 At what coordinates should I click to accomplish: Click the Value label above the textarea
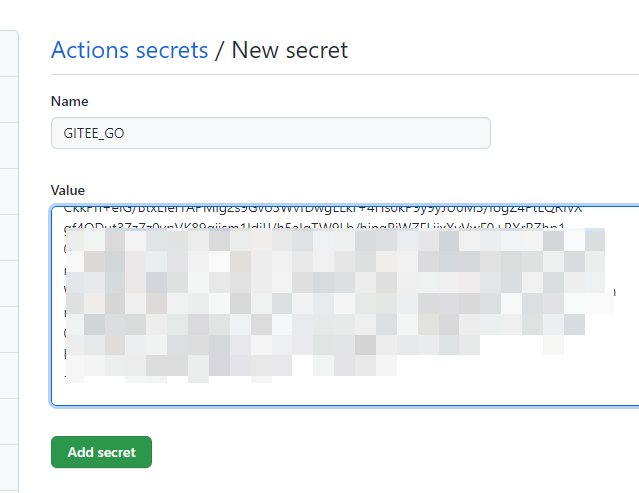tap(68, 190)
